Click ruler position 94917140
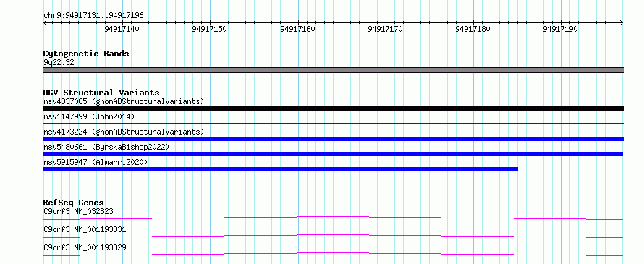The width and height of the screenshot is (644, 264). 122,29
